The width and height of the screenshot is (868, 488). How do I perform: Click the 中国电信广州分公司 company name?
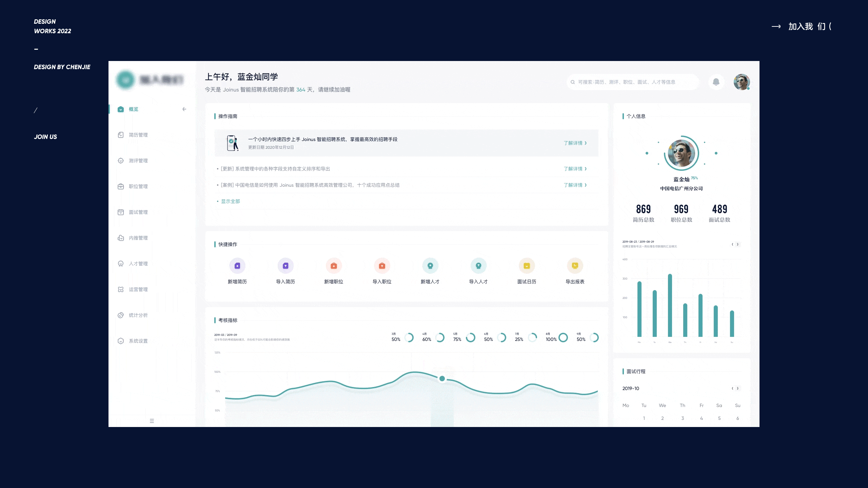(x=682, y=188)
